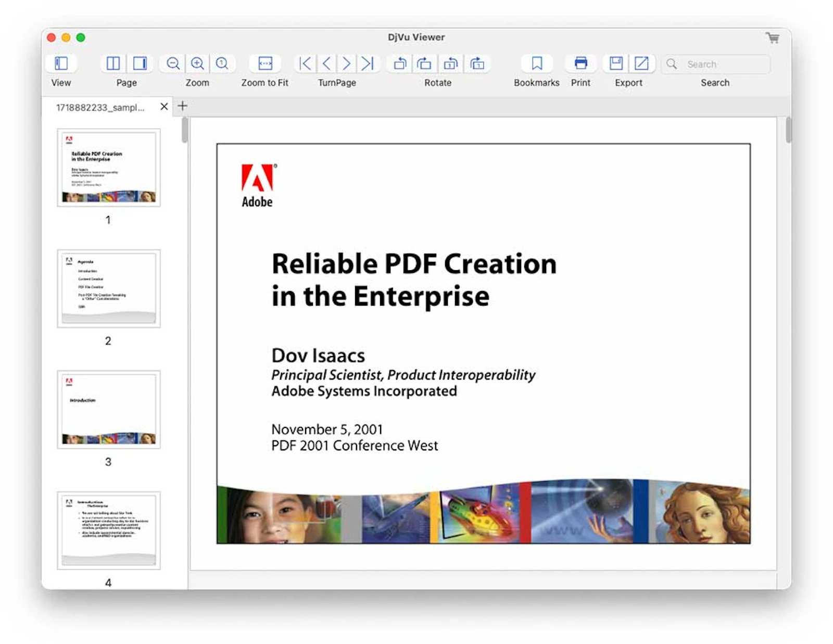The width and height of the screenshot is (833, 644).
Task: Click the November 5, 2001 date text
Action: click(x=327, y=430)
